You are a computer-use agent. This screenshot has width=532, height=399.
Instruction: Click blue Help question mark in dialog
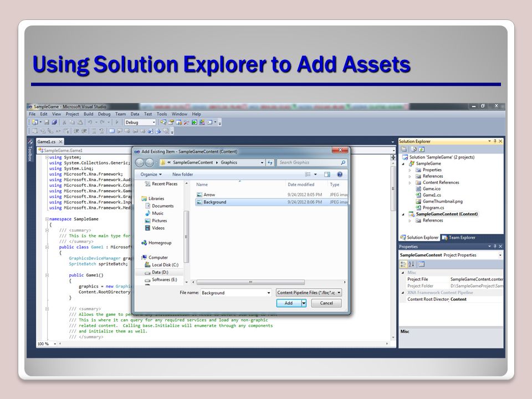[x=340, y=175]
